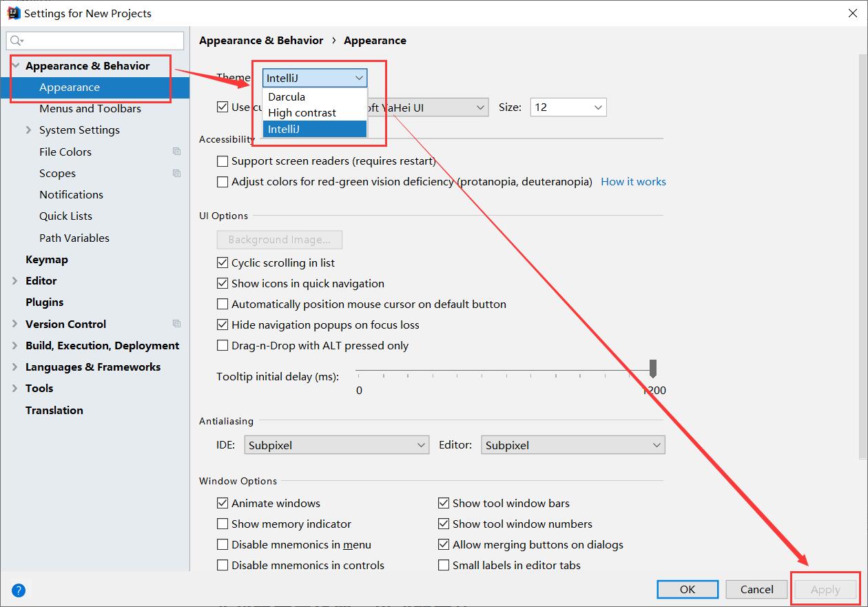Expand Languages & Frameworks node
This screenshot has height=607, width=868.
coord(15,367)
